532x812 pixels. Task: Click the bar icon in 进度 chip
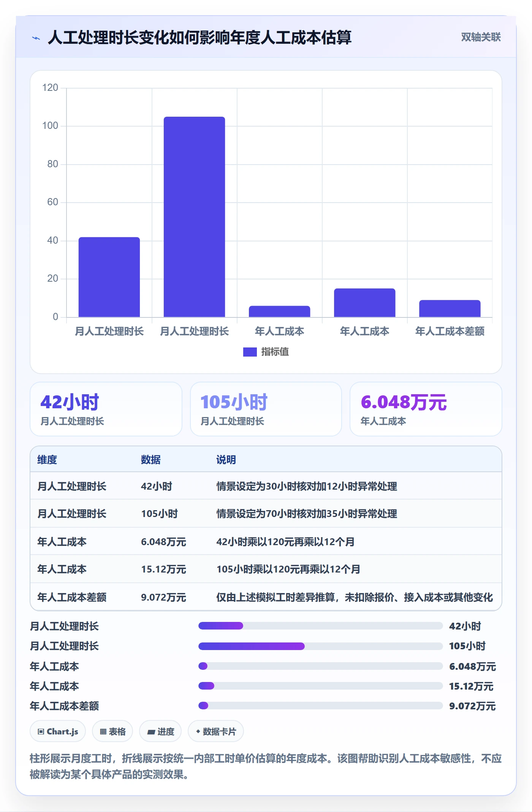[151, 732]
